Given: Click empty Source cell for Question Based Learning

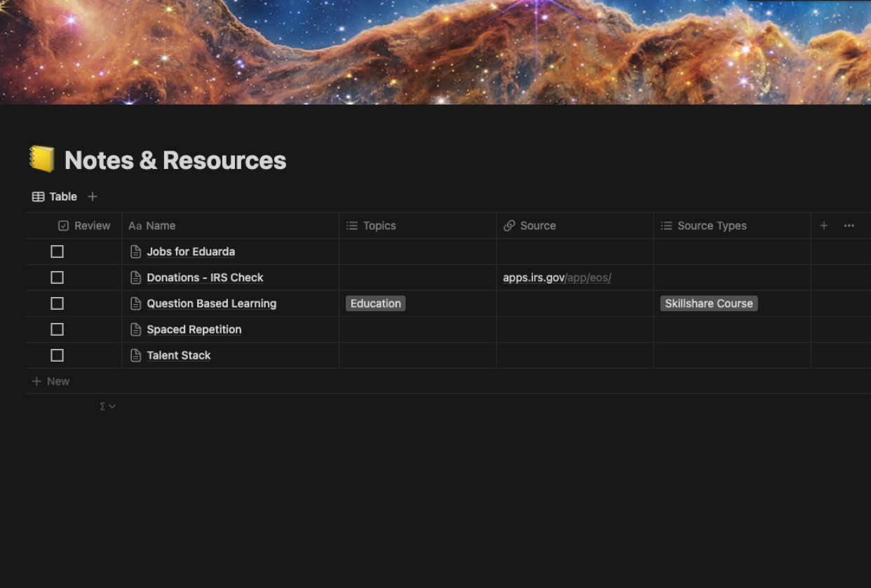Looking at the screenshot, I should (x=575, y=303).
